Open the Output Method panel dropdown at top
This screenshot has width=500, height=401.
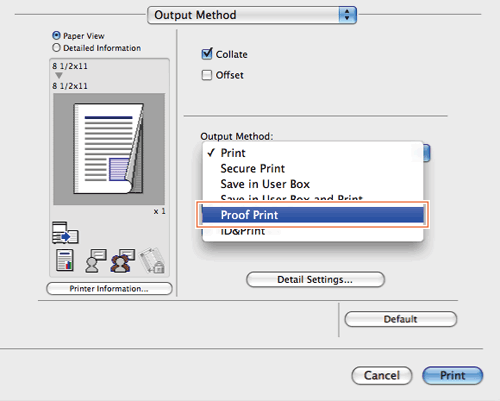[x=252, y=15]
